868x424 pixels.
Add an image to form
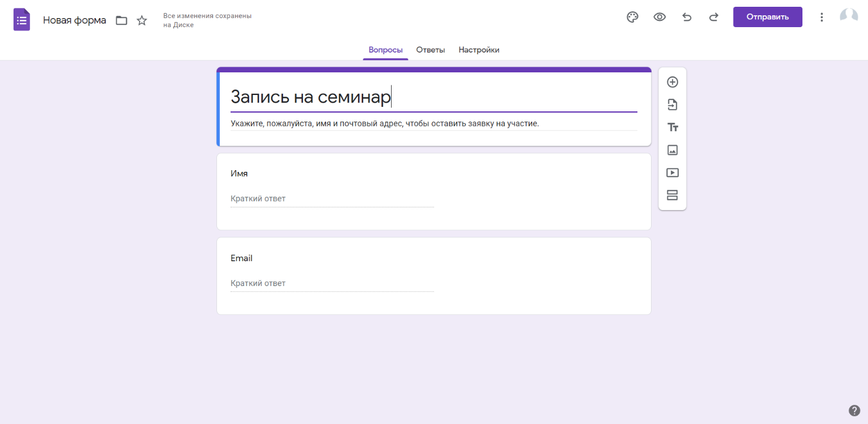coord(672,150)
